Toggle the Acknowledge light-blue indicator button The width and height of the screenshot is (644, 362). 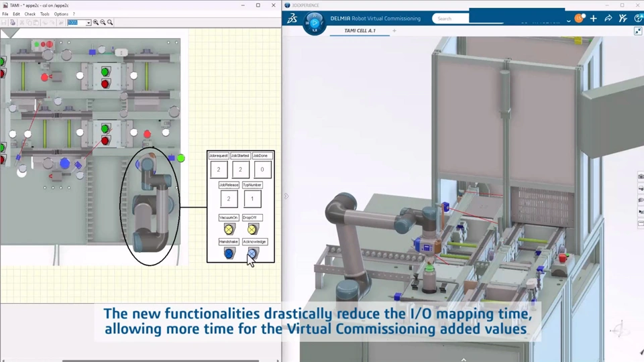253,253
